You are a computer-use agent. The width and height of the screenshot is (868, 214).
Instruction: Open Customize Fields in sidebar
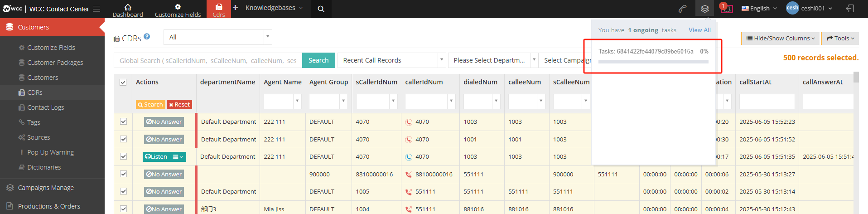click(x=51, y=48)
